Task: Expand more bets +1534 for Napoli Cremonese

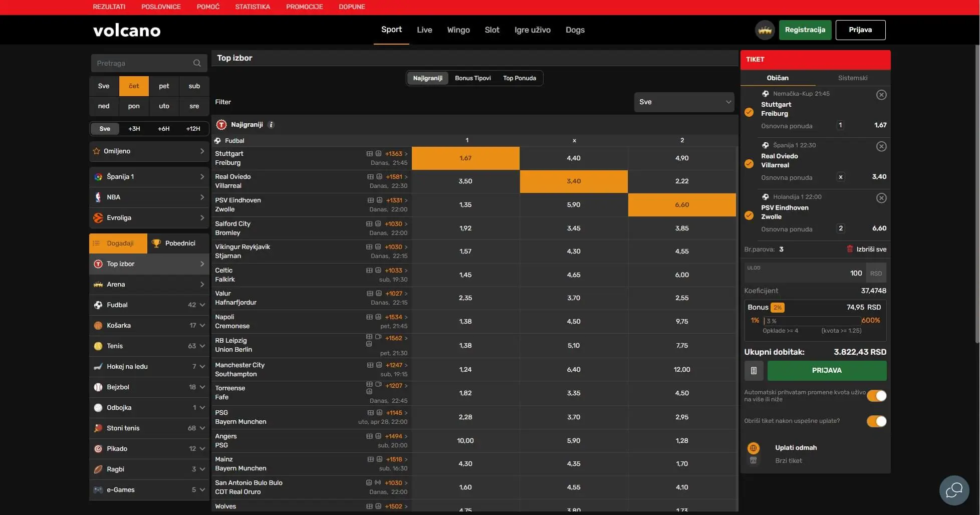Action: click(396, 317)
